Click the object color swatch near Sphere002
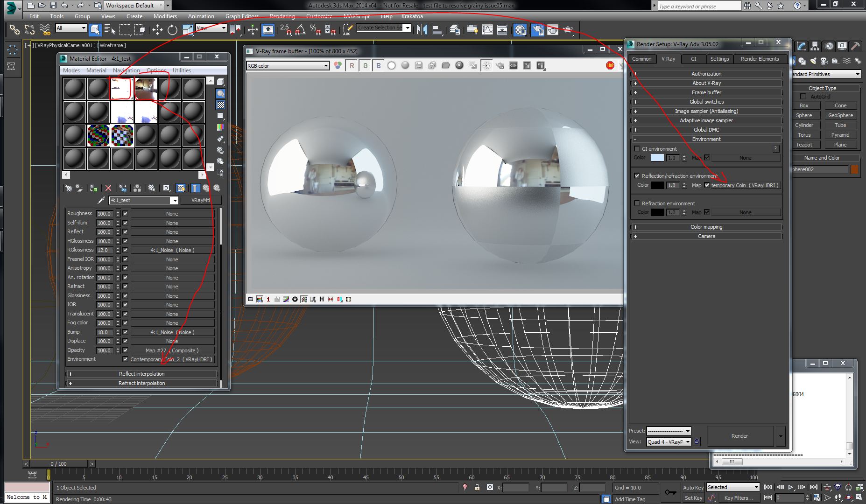Screen dimensions: 866x504 [x=854, y=169]
